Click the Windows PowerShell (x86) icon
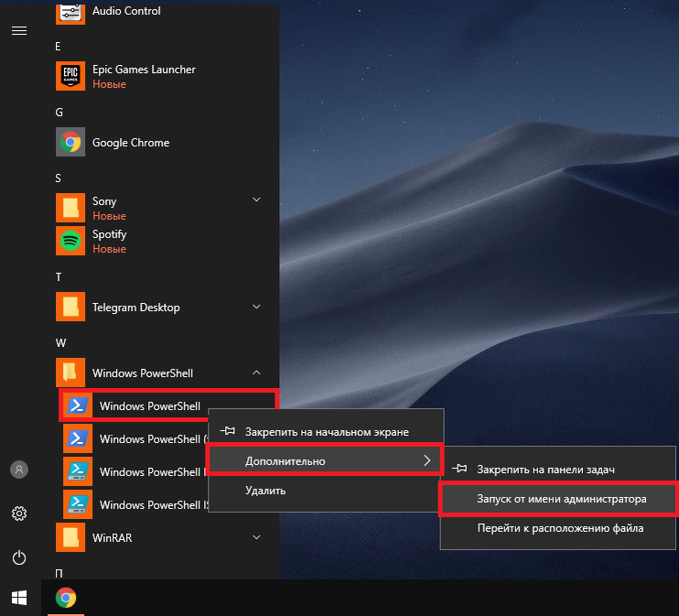 78,438
